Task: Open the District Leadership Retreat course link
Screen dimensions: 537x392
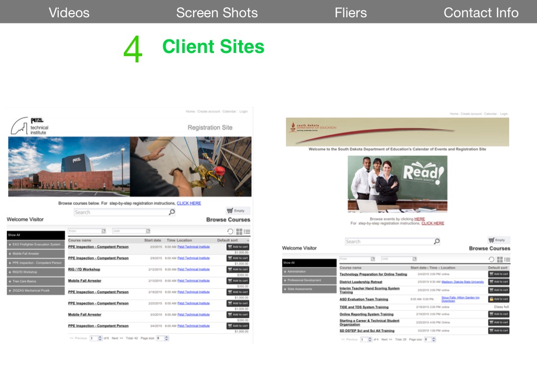Action: (x=361, y=282)
